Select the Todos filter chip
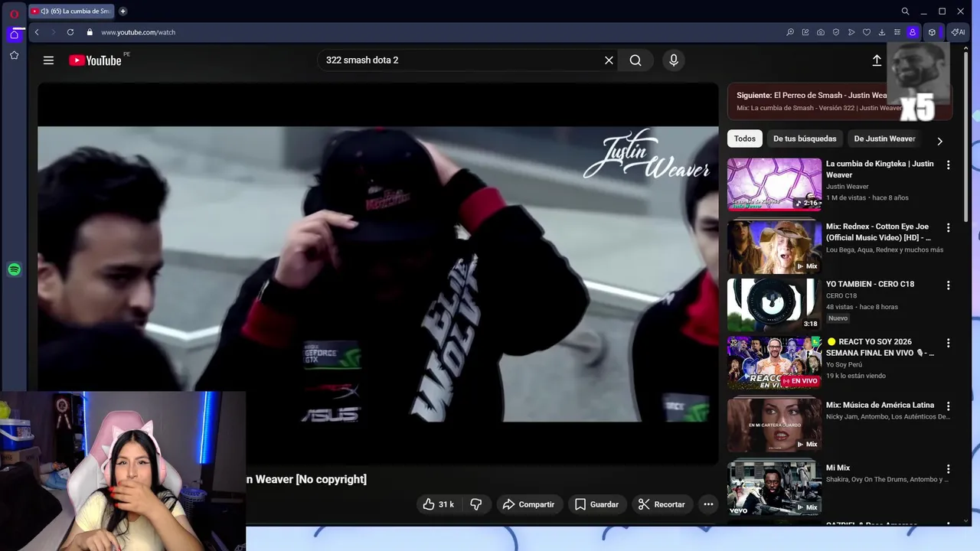This screenshot has width=980, height=551. tap(745, 139)
